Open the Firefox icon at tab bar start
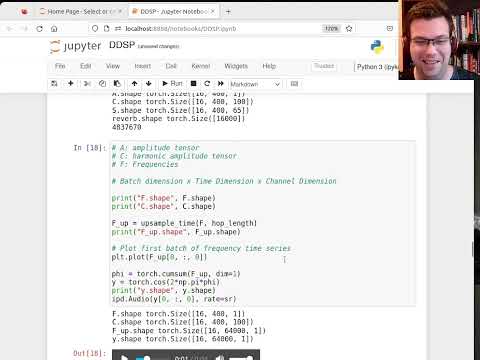Viewport: 480px width, 360px height. 24,12
